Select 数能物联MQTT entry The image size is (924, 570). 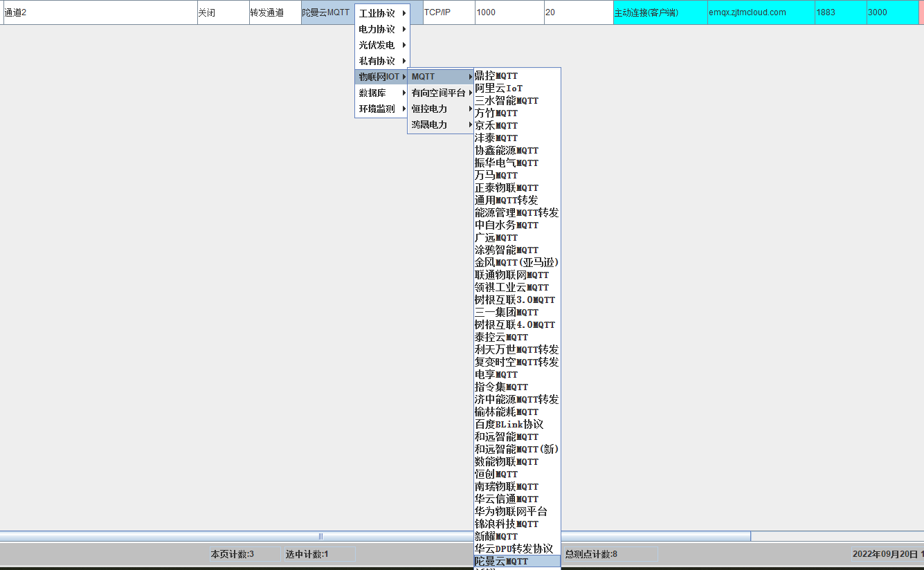coord(517,462)
